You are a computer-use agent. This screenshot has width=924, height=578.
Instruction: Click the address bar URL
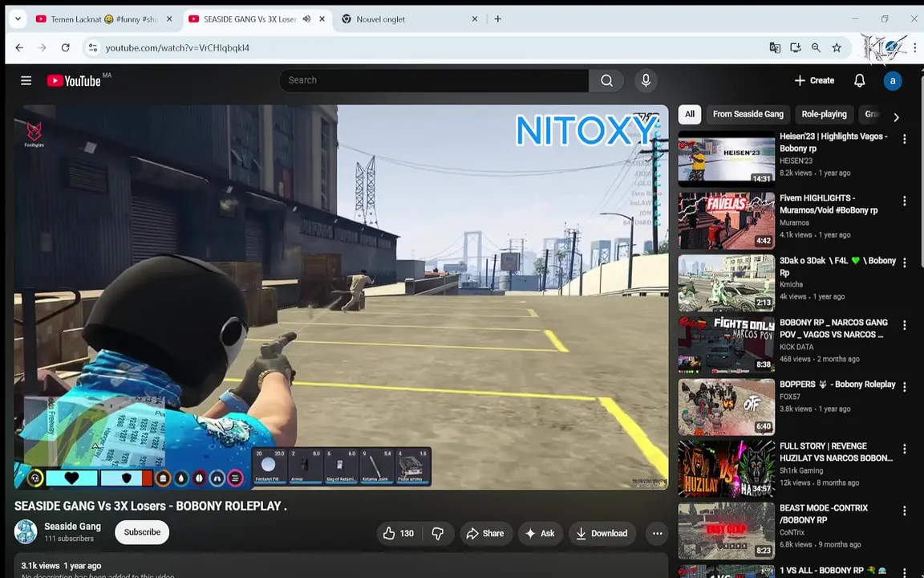(x=177, y=48)
